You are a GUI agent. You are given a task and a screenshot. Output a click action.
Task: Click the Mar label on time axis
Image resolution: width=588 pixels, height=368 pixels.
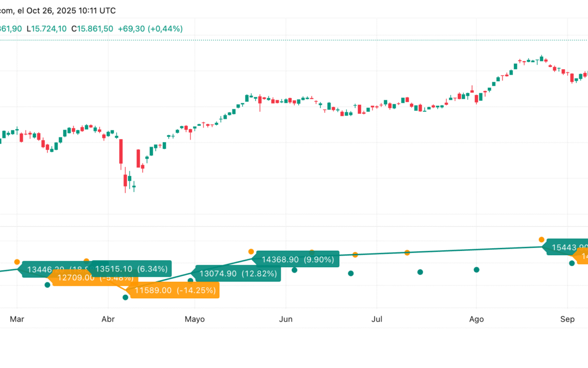pyautogui.click(x=17, y=319)
